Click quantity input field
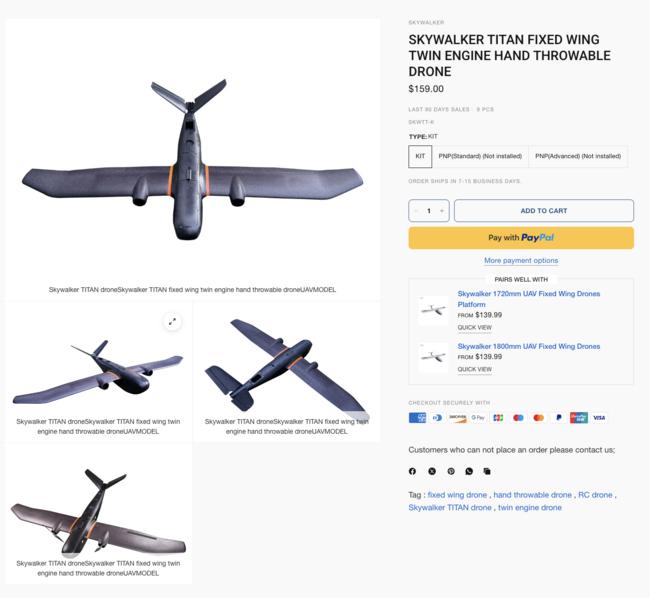Image resolution: width=650 pixels, height=598 pixels. (429, 211)
